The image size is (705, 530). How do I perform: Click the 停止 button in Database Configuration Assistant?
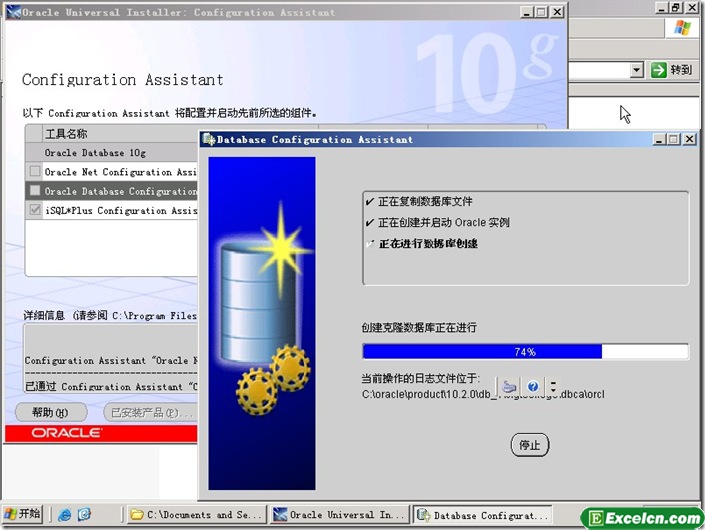[x=530, y=445]
